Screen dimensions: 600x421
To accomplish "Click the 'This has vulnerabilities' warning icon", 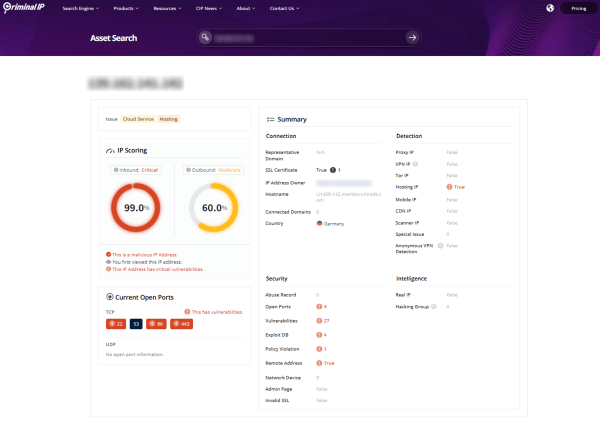I will point(187,312).
